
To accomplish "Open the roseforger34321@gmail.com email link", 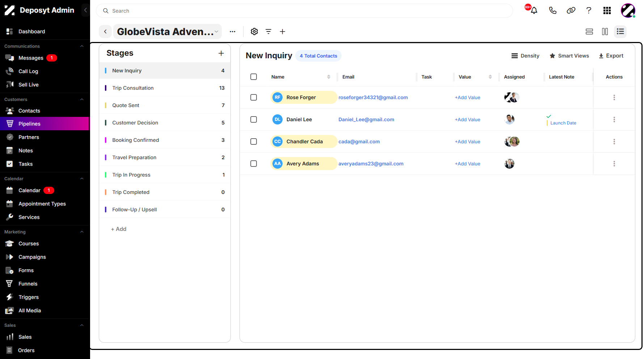I will 373,97.
